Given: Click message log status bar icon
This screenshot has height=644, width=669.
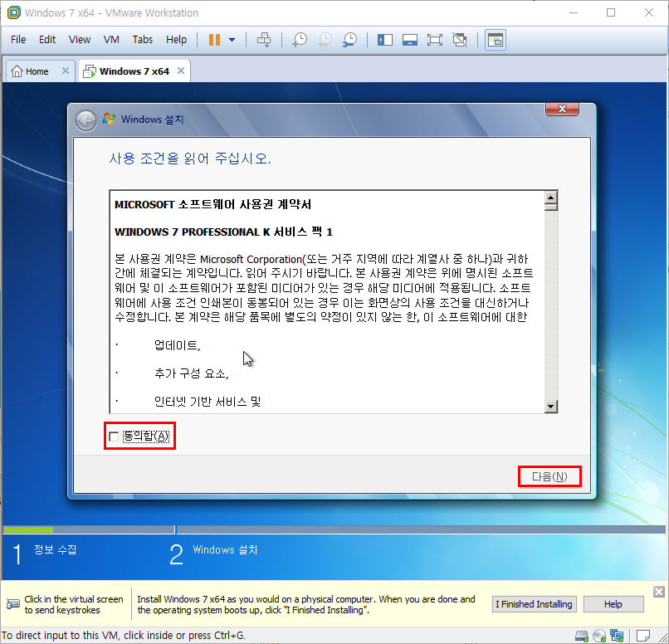Looking at the screenshot, I should click(643, 636).
